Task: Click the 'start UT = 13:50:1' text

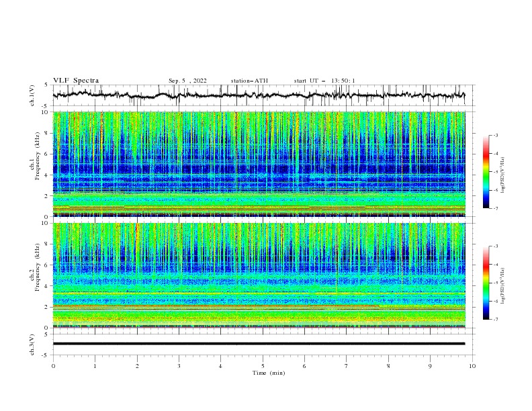Action: 324,81
